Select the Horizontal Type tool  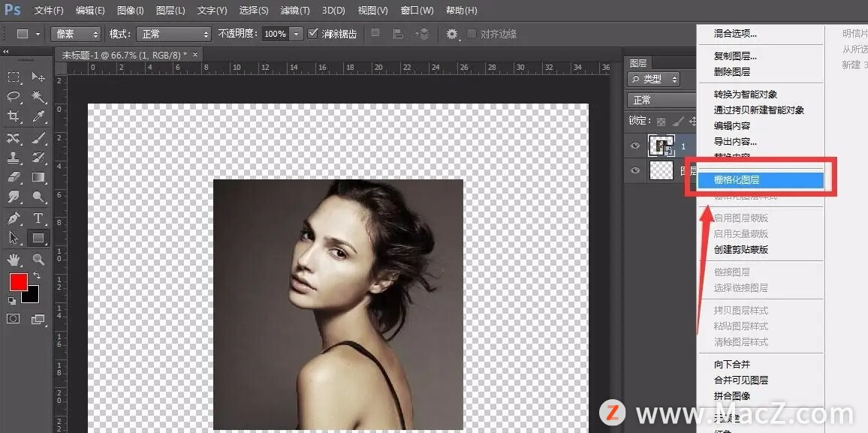click(38, 218)
